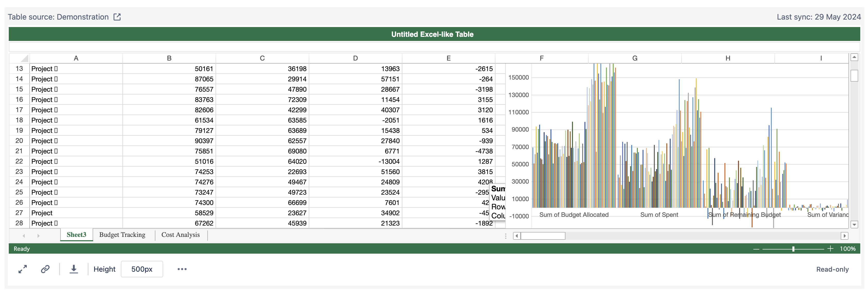
Task: Click the copy link icon
Action: pyautogui.click(x=45, y=269)
